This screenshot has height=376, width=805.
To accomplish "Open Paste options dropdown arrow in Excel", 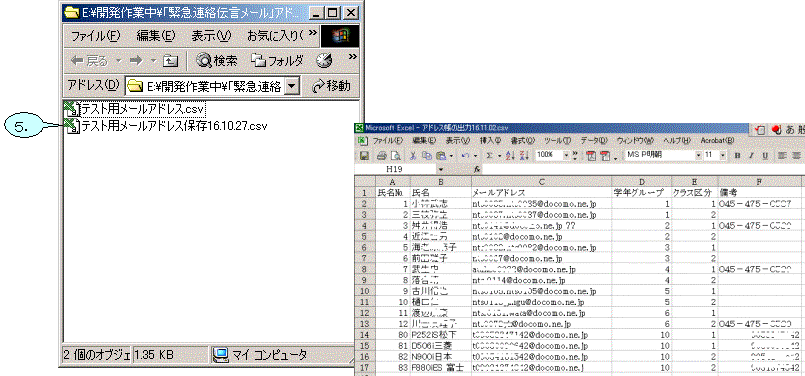I will coord(450,155).
